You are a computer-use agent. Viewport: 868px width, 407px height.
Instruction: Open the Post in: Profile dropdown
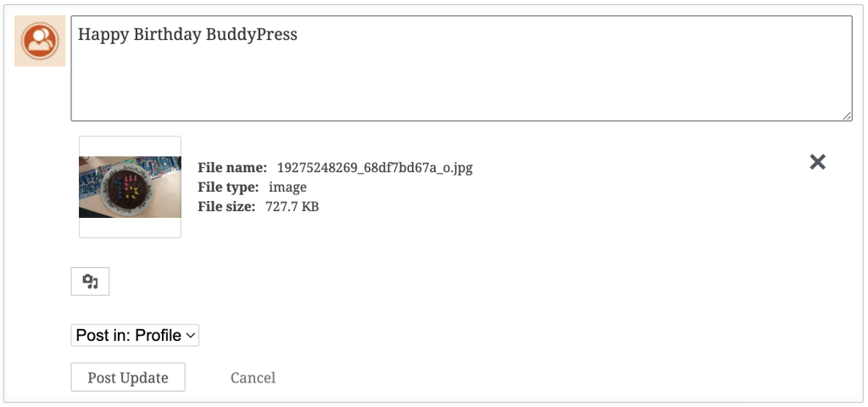pyautogui.click(x=135, y=335)
